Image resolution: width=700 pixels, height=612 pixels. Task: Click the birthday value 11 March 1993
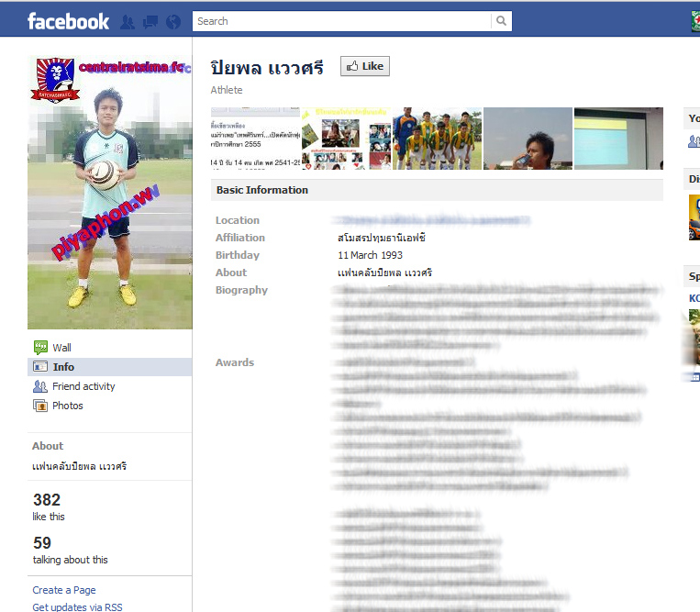tap(370, 255)
